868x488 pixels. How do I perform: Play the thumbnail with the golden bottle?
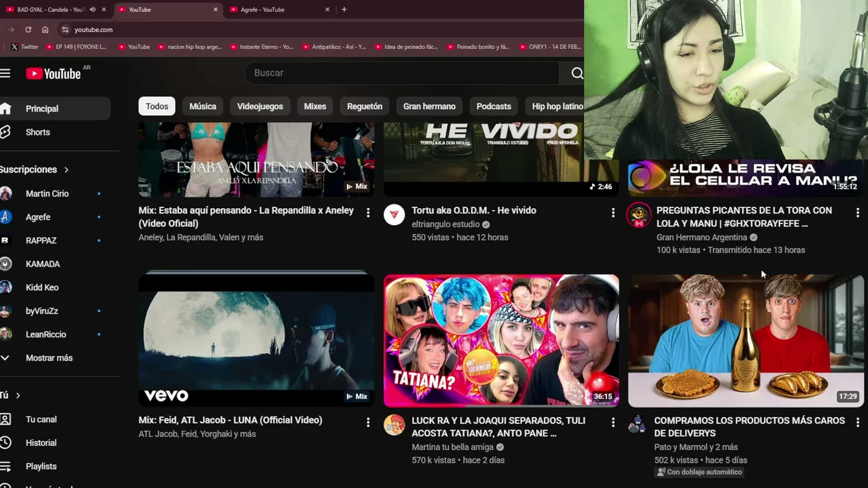pos(746,340)
